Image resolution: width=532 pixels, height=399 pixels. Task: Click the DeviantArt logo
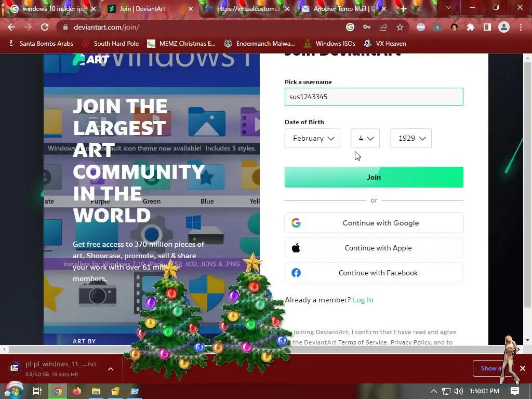click(90, 59)
